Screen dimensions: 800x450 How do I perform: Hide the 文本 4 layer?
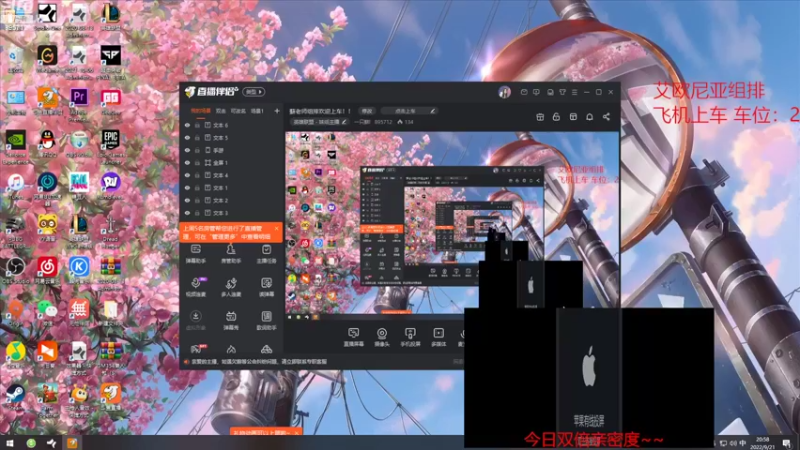187,175
